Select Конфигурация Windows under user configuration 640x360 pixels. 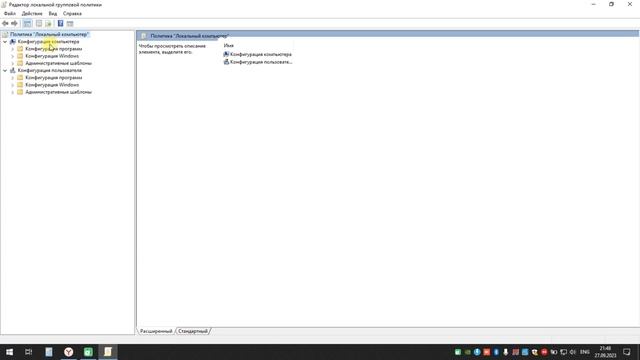tap(52, 85)
